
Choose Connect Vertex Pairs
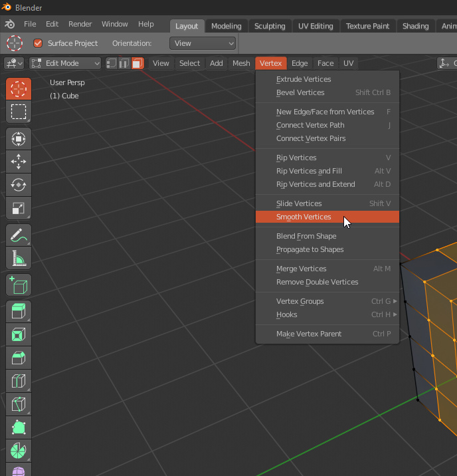[327, 138]
